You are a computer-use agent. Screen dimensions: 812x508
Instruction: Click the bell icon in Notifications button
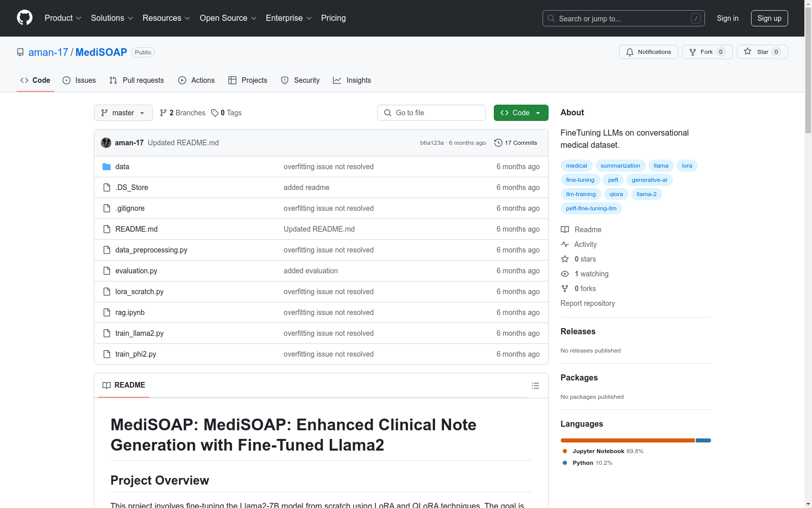coord(630,52)
